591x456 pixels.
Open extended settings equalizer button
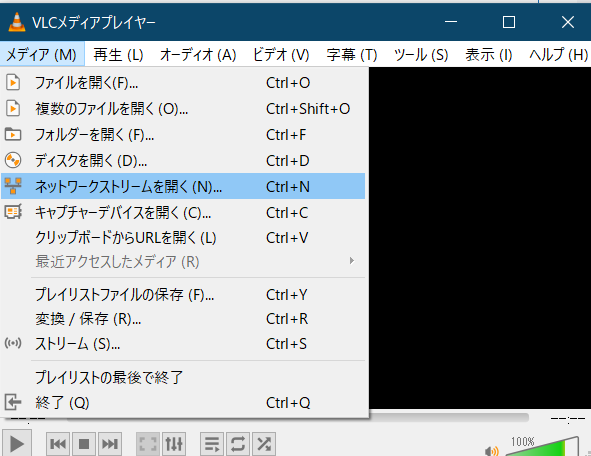click(x=174, y=444)
